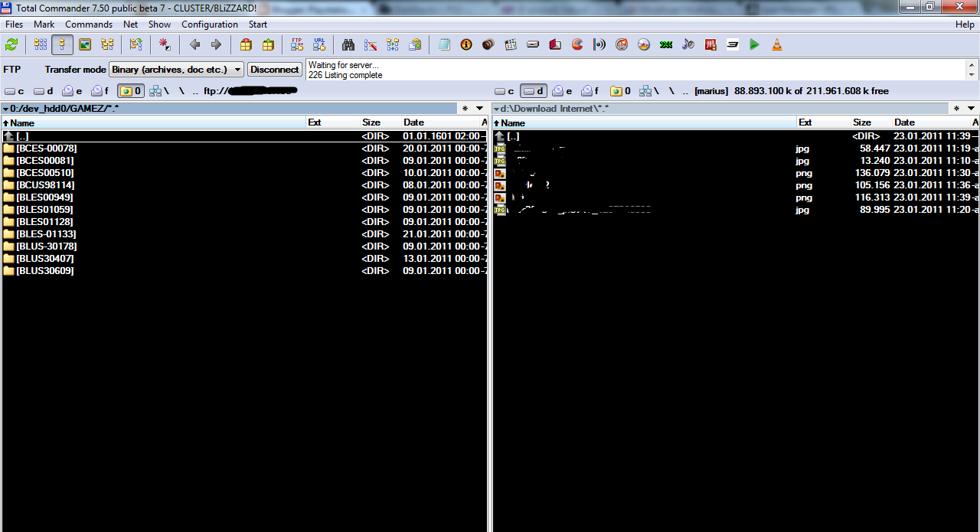This screenshot has height=532, width=980.
Task: Select the png file sized 136.079
Action: (x=735, y=173)
